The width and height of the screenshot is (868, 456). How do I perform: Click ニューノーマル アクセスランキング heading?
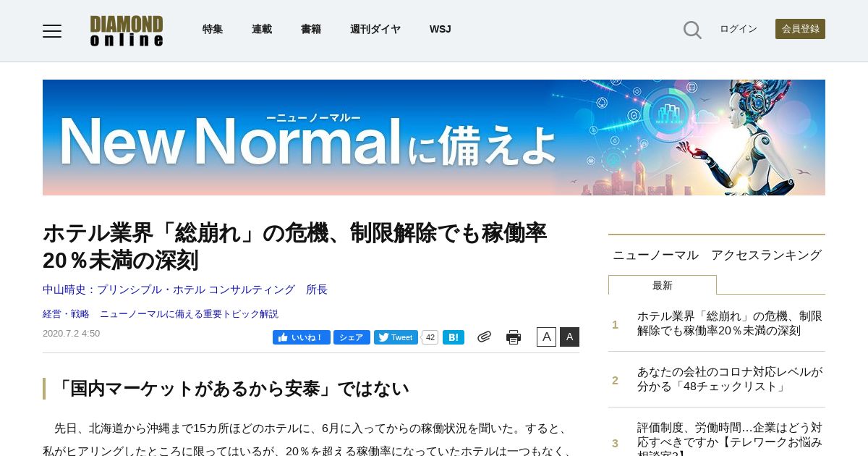pos(717,255)
